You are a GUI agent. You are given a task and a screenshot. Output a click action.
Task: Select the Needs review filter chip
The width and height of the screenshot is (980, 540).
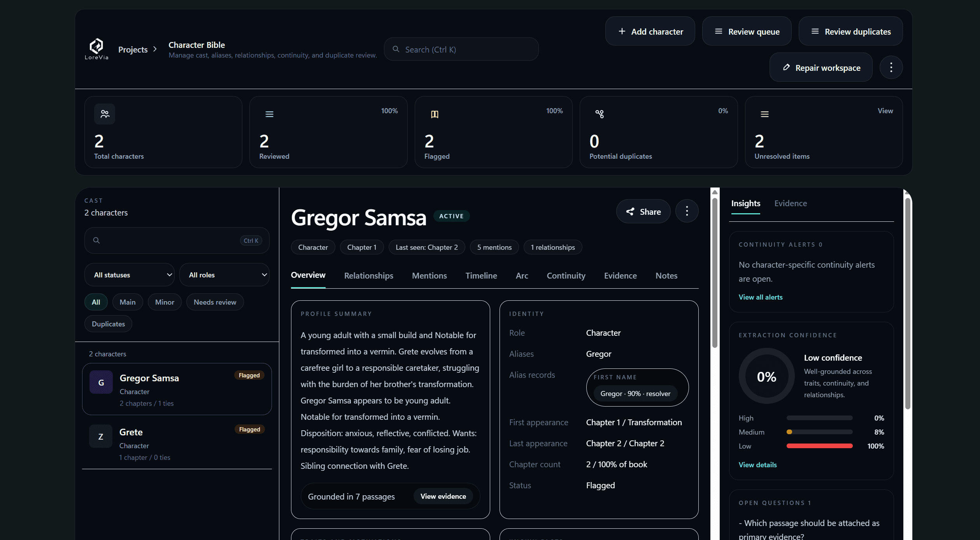pos(215,302)
